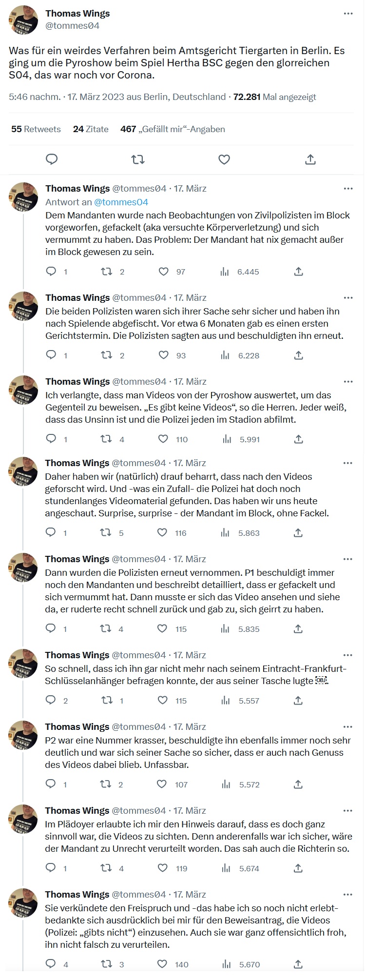Share the main tweet via share icon
The height and width of the screenshot is (980, 385).
(310, 159)
